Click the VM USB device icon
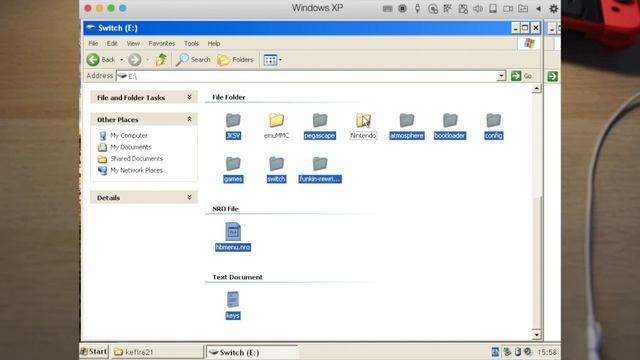Image resolution: width=640 pixels, height=360 pixels. (x=417, y=9)
